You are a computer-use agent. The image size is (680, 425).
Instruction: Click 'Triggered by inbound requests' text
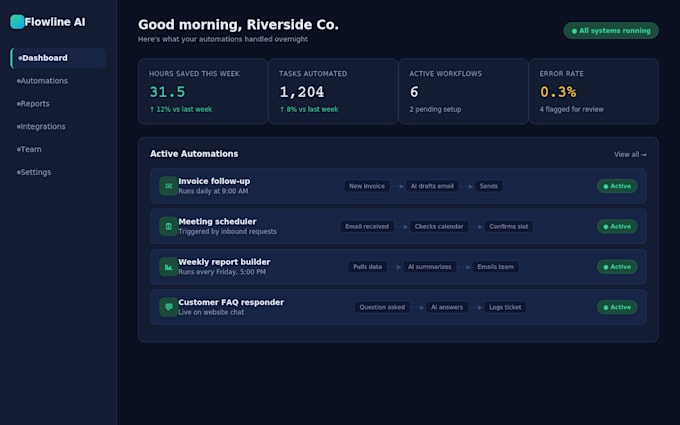pyautogui.click(x=227, y=232)
